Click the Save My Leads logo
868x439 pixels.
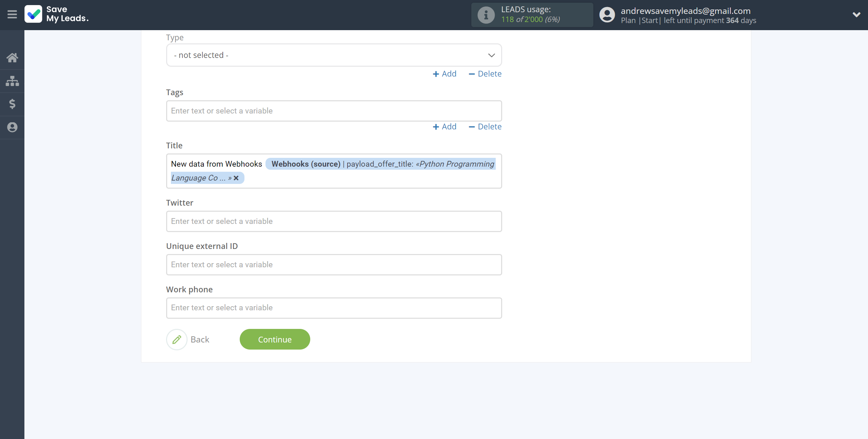coord(57,14)
